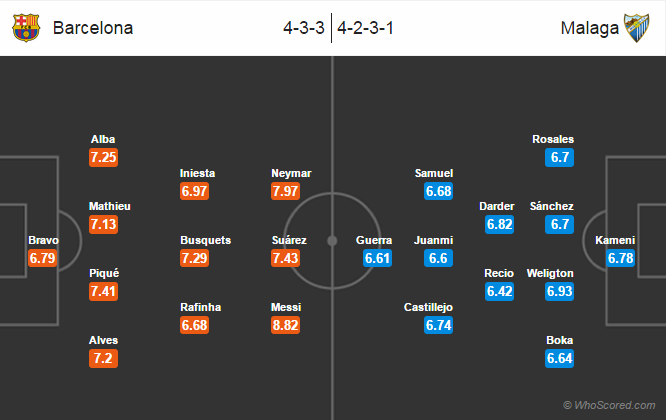
Task: Click the Iniesta player name
Action: pos(197,173)
